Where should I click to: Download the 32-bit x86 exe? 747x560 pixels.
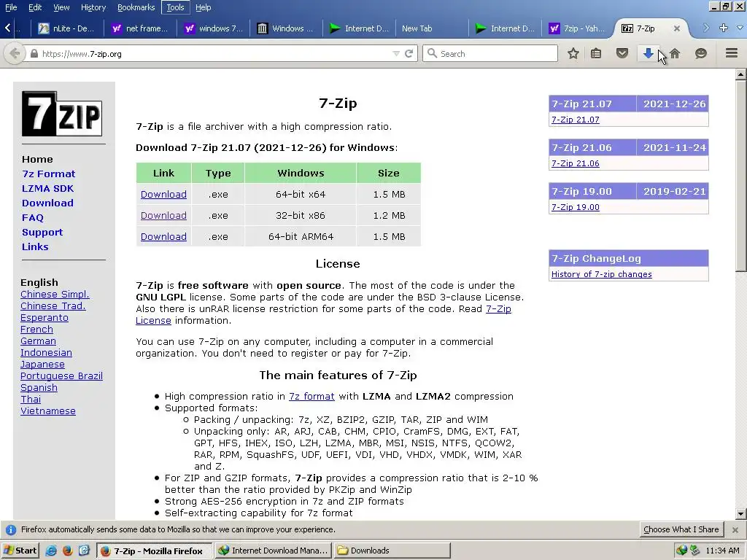tap(163, 215)
